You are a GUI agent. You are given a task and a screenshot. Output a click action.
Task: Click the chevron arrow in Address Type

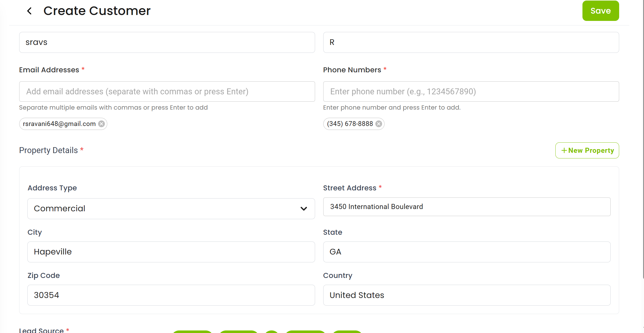pyautogui.click(x=304, y=209)
